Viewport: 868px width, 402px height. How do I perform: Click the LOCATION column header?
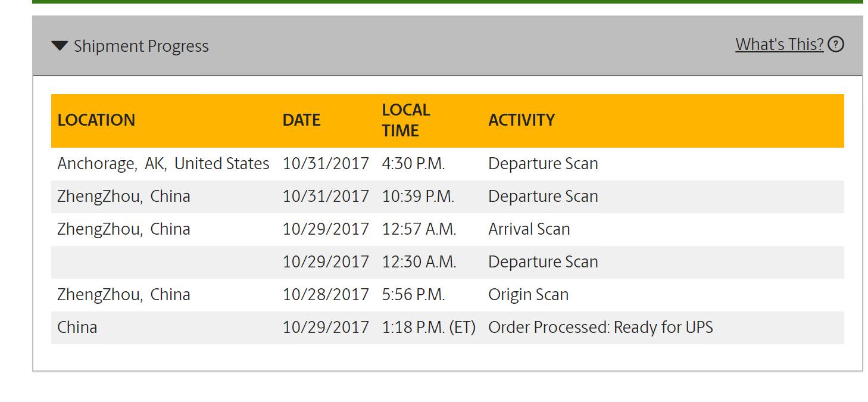(96, 120)
